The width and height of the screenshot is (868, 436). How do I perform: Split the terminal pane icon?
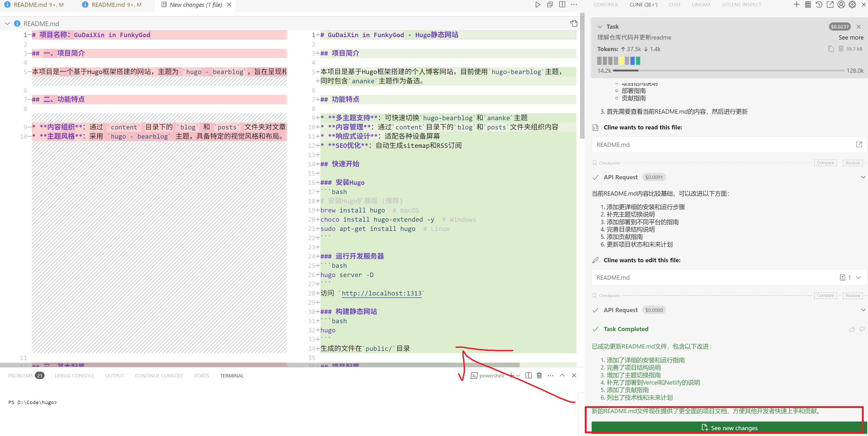click(x=528, y=375)
